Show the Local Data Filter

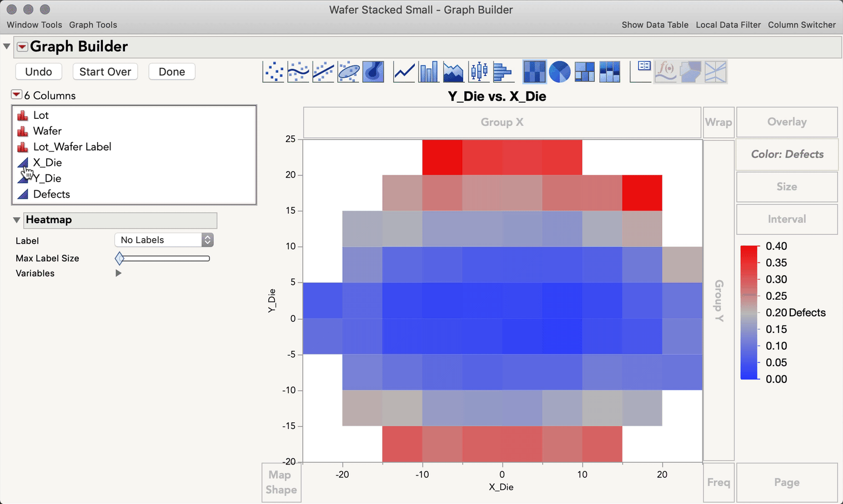click(x=728, y=25)
